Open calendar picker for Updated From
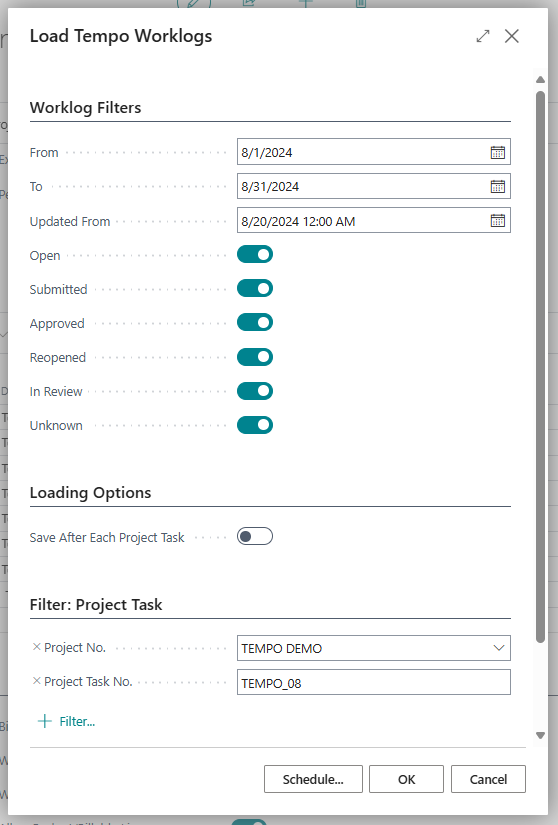This screenshot has width=558, height=825. point(498,220)
